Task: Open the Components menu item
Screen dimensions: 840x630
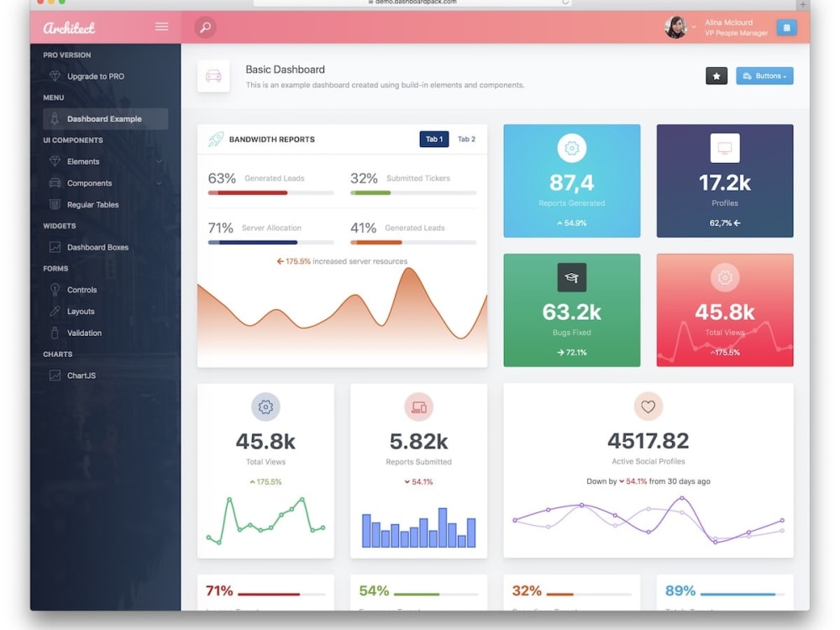Action: (x=90, y=183)
